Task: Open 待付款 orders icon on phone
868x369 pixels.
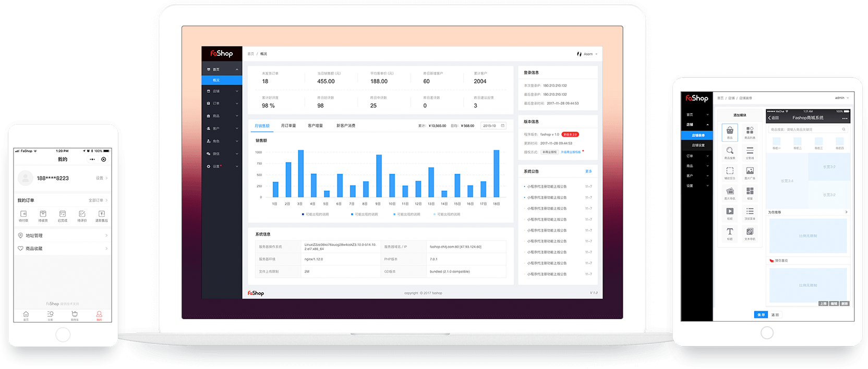Action: point(23,214)
